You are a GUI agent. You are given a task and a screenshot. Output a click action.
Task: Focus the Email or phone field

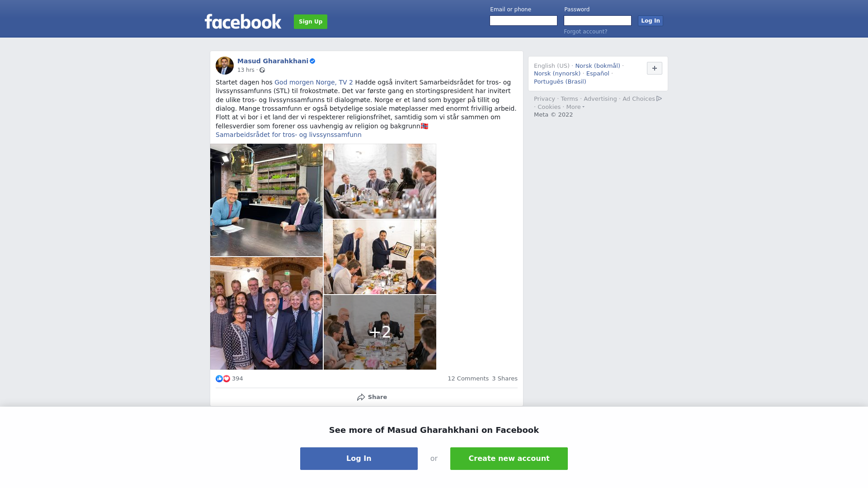[524, 21]
